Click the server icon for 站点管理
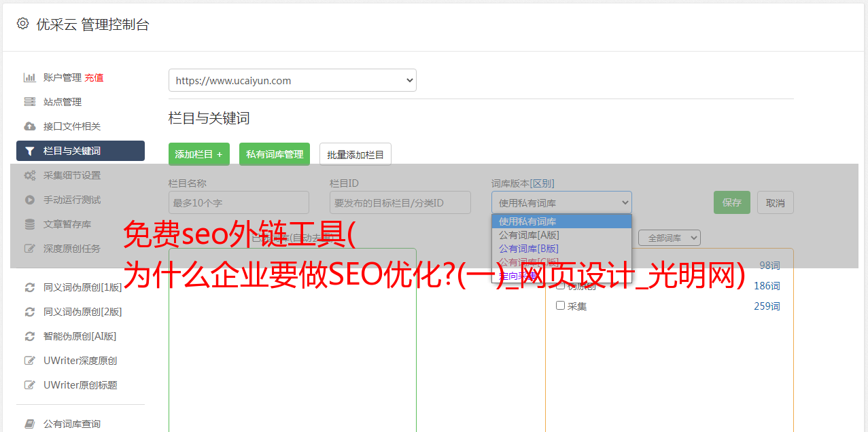This screenshot has height=432, width=868. point(29,102)
